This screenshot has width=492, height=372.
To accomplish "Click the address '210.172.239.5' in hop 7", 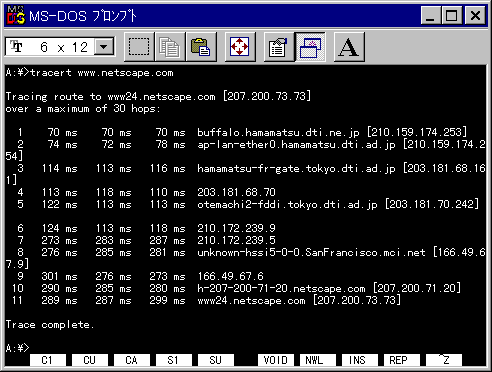I will coord(236,240).
